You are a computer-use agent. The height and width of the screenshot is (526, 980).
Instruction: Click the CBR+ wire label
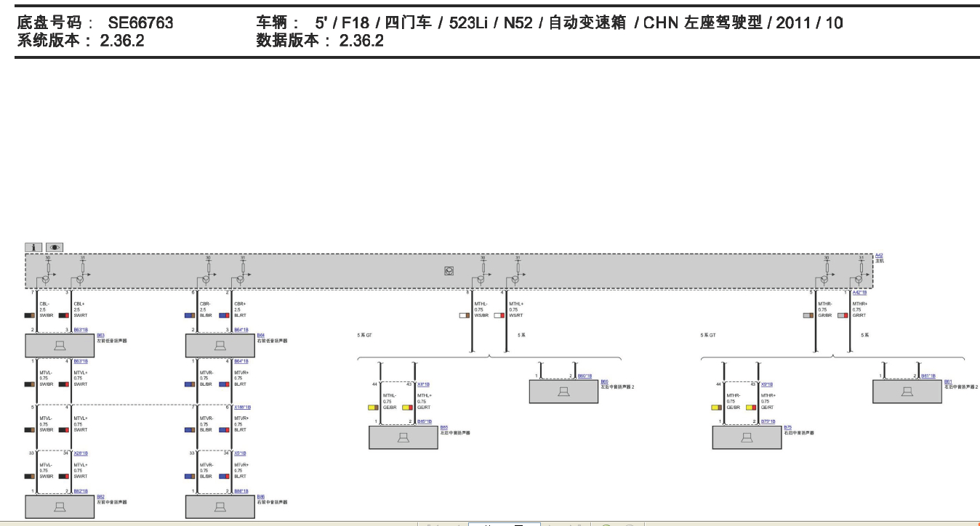240,304
